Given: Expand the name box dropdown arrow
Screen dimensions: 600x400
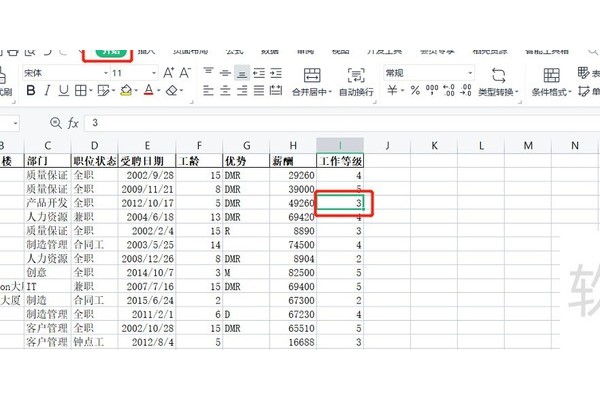Looking at the screenshot, I should 15,123.
